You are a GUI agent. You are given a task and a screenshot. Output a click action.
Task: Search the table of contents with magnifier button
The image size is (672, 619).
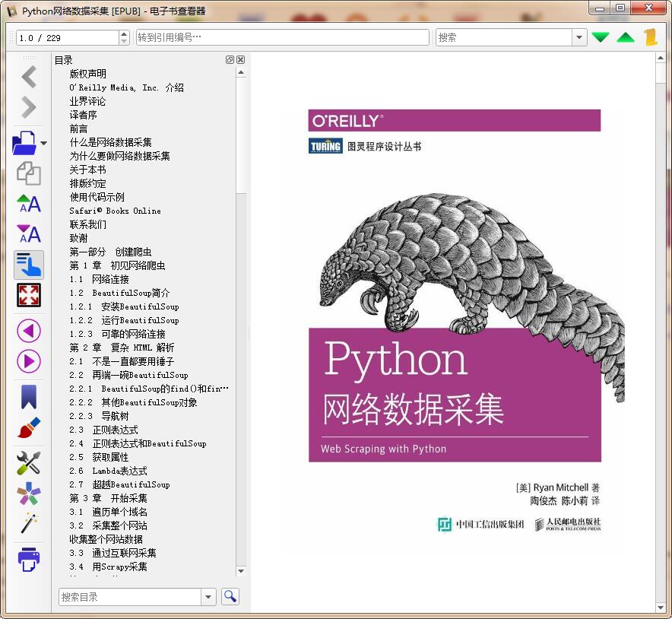tap(230, 596)
